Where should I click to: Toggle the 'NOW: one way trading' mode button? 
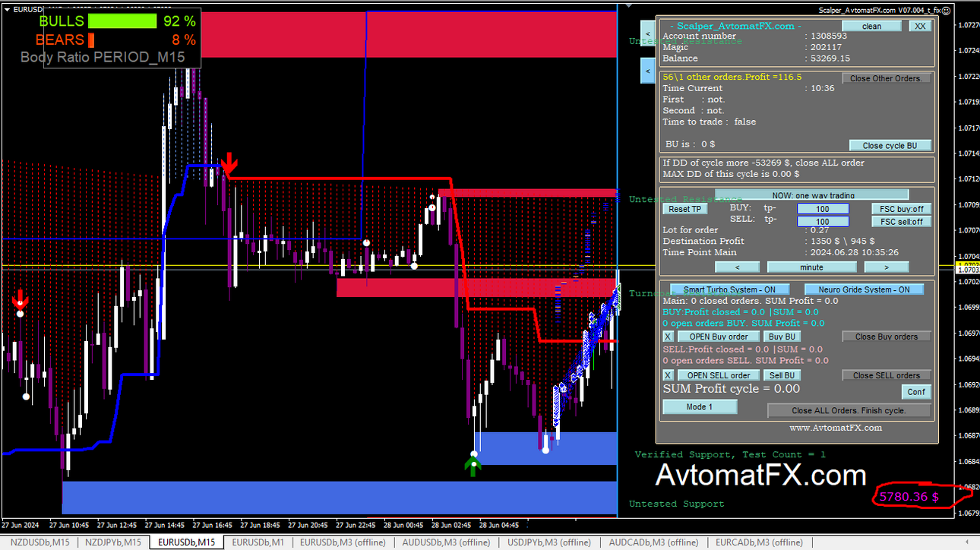pos(811,195)
